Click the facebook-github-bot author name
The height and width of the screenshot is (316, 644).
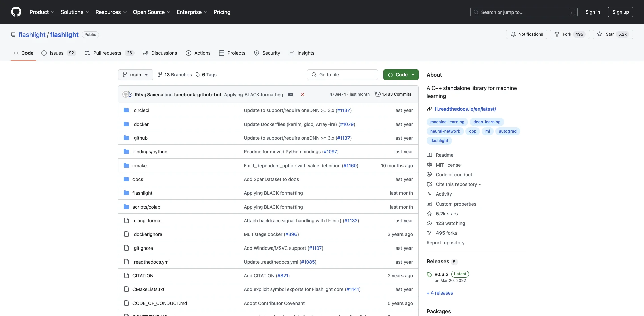(x=198, y=95)
